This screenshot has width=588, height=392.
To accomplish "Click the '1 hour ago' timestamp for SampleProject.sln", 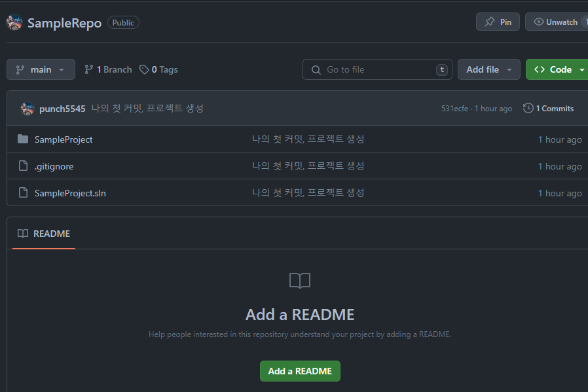I will coord(560,193).
